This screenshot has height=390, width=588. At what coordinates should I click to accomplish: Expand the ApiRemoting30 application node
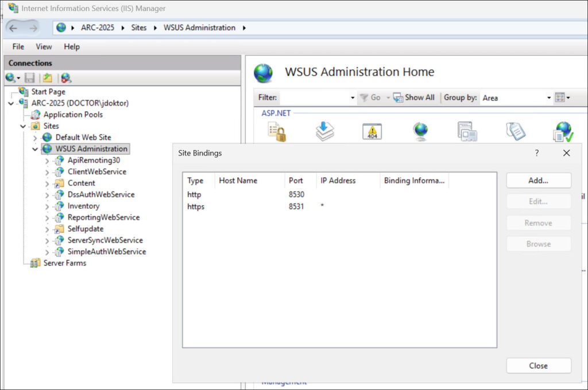pyautogui.click(x=47, y=161)
